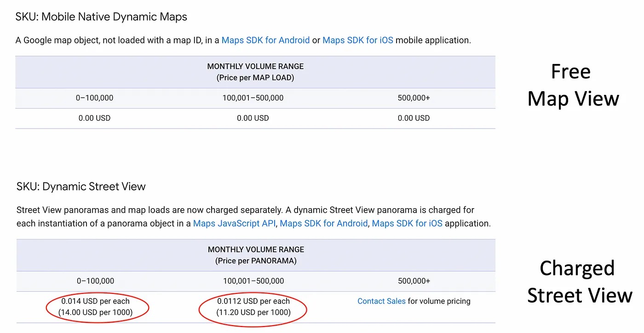Viewport: 644px width, 333px height.
Task: Click Maps SDK for iOS link in Street View description
Action: (x=407, y=223)
